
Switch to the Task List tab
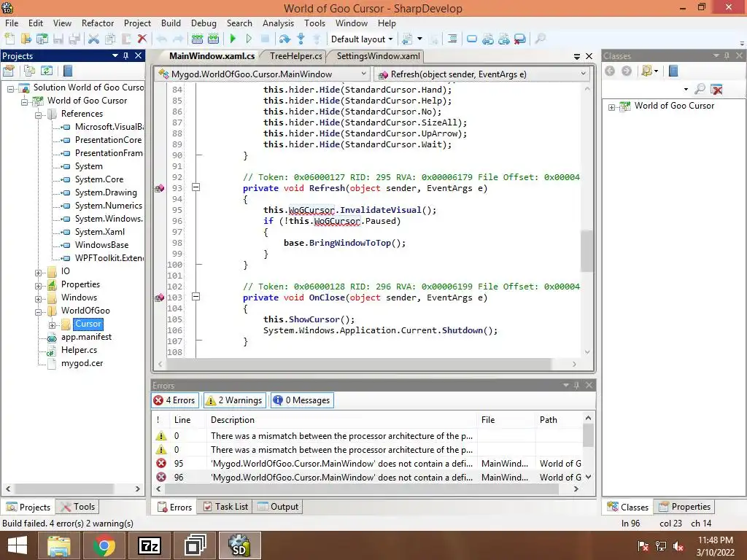(x=225, y=507)
